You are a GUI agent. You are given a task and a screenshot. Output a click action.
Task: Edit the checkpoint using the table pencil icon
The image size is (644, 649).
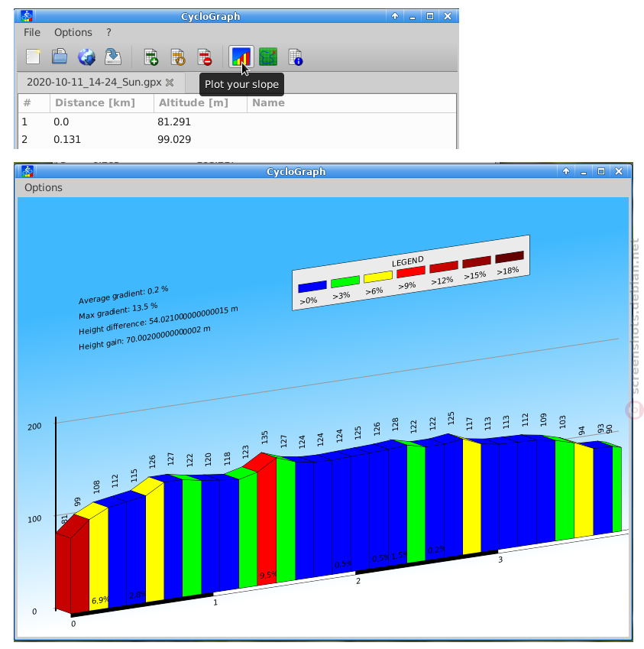(x=178, y=57)
